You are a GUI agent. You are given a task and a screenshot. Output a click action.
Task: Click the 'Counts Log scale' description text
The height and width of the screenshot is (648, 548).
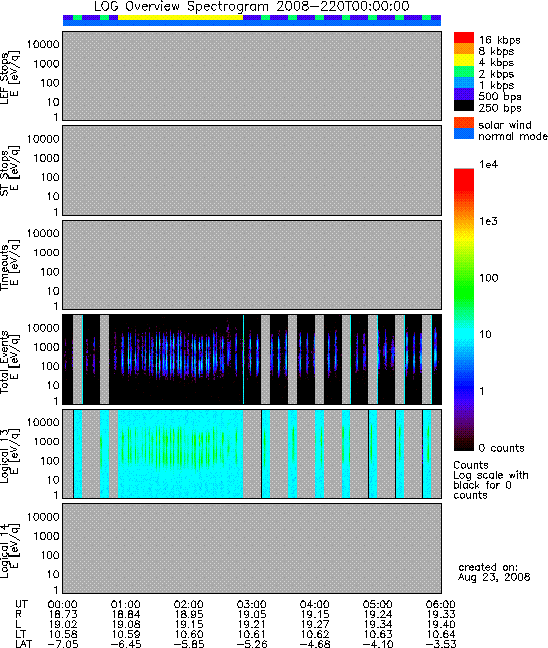pyautogui.click(x=491, y=480)
